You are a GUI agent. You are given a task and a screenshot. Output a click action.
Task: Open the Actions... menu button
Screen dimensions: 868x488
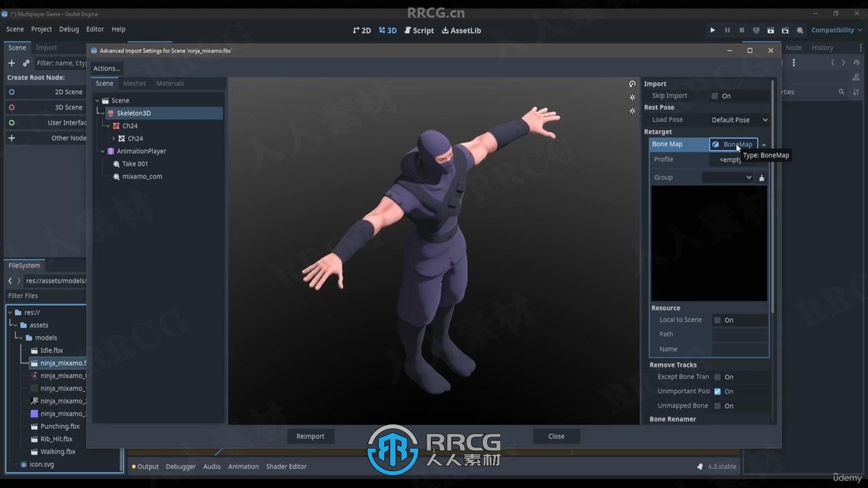(x=106, y=68)
